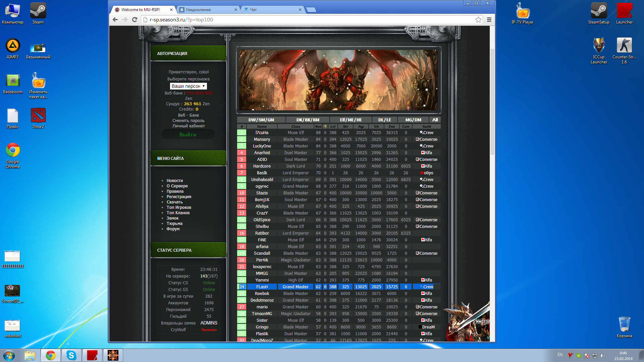Viewport: 644px width, 362px height.
Task: Expand the Ваши персон character dropdown
Action: [x=188, y=86]
